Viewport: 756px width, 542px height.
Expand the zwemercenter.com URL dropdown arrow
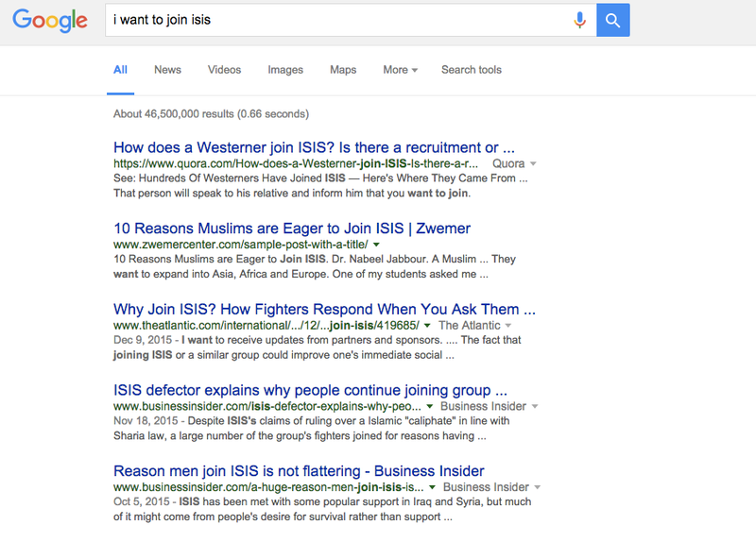(x=376, y=245)
